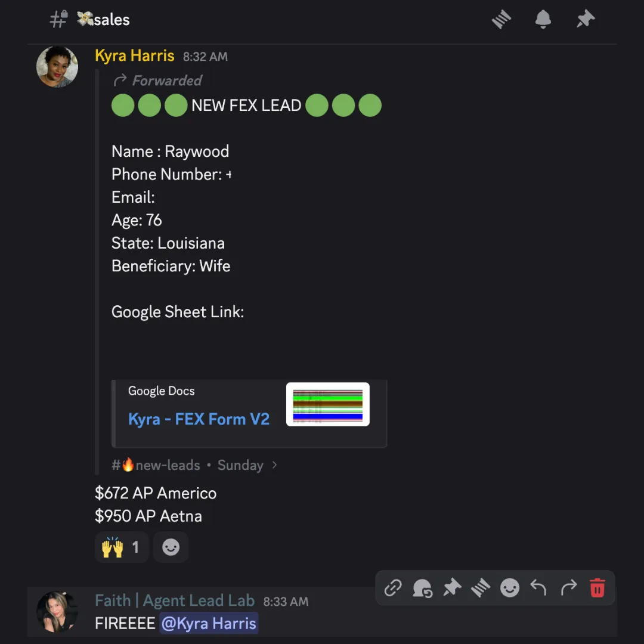Open Kyra Harris profile from username

(135, 55)
